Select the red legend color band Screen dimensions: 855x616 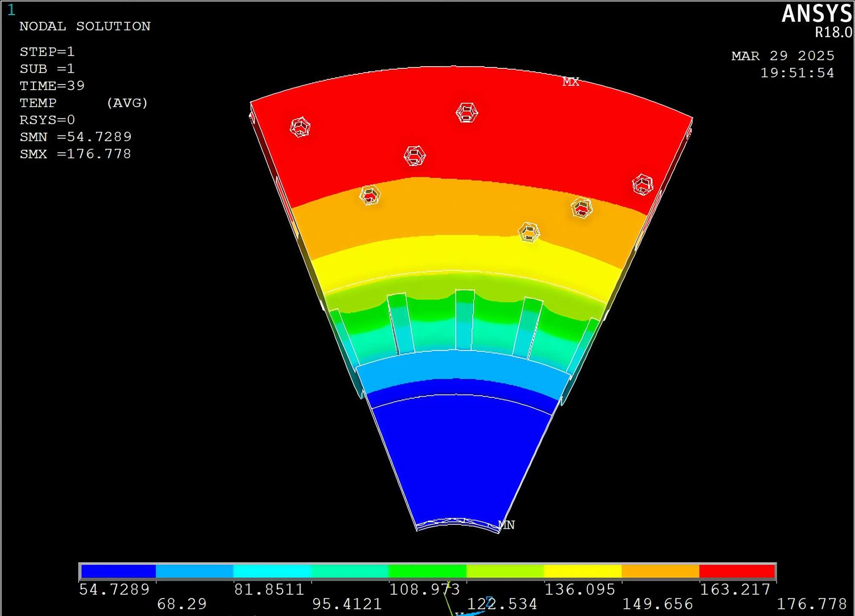point(737,571)
